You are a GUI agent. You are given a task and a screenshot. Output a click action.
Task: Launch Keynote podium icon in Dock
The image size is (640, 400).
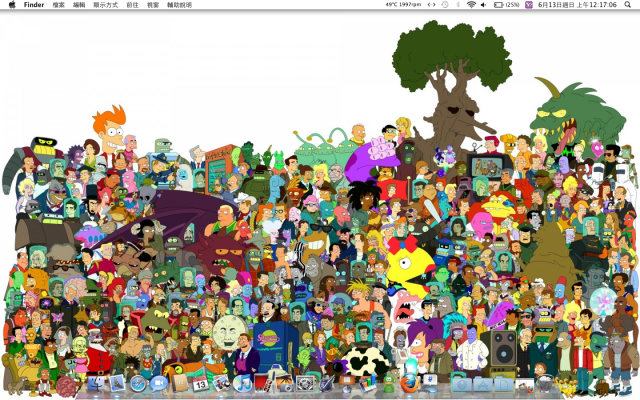pyautogui.click(x=347, y=383)
